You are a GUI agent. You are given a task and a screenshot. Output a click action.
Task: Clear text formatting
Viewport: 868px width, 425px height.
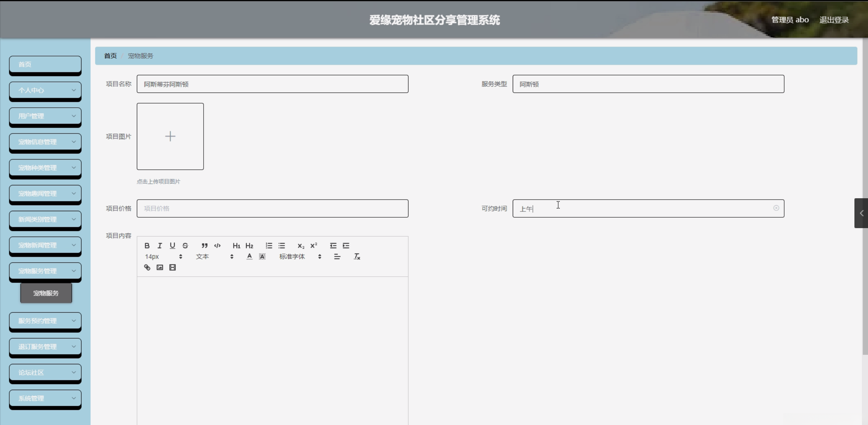pyautogui.click(x=357, y=257)
